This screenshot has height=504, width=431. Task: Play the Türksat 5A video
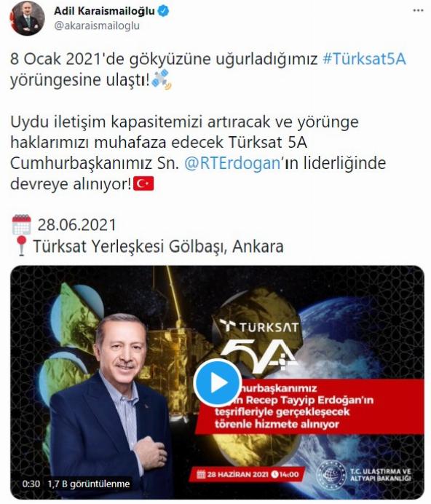[218, 382]
